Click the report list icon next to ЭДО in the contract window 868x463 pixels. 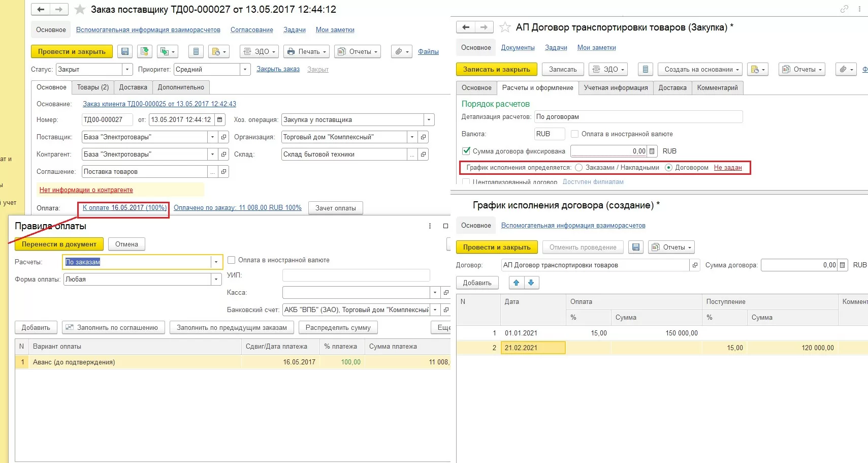[645, 70]
